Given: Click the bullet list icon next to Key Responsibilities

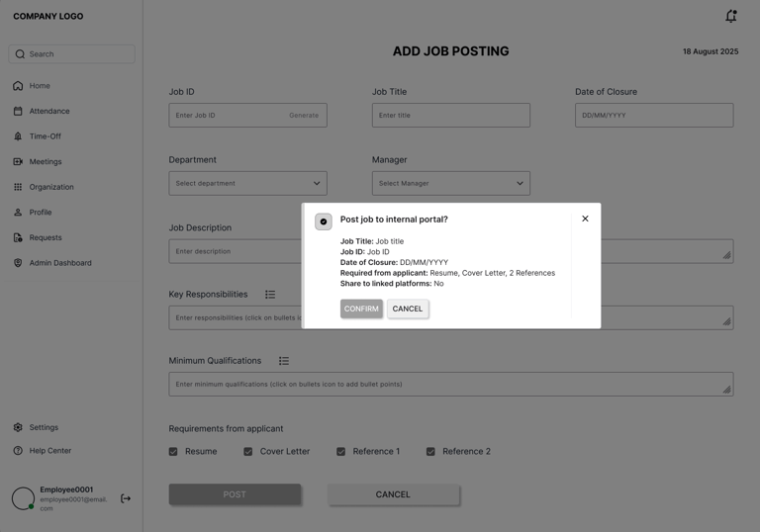Looking at the screenshot, I should click(x=270, y=295).
